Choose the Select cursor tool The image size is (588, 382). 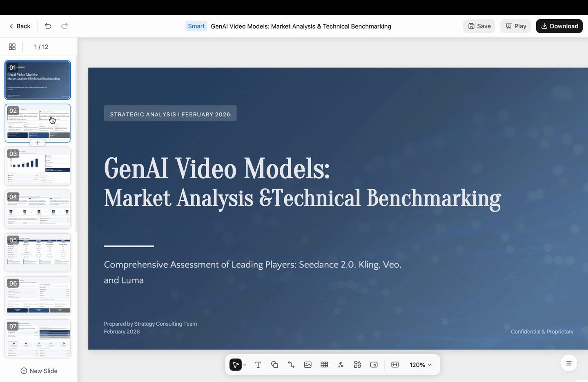236,365
